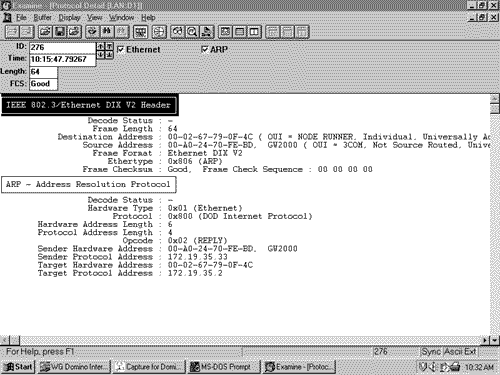Uncheck the Ethernet protocol checkbox
Viewport: 500px width, 375px height.
121,49
